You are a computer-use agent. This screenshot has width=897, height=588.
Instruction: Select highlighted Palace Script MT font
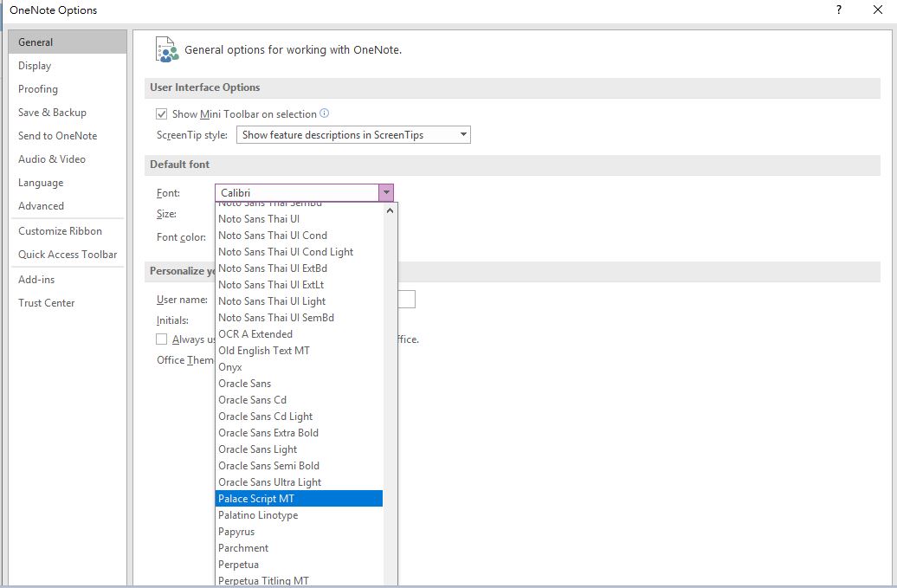300,499
